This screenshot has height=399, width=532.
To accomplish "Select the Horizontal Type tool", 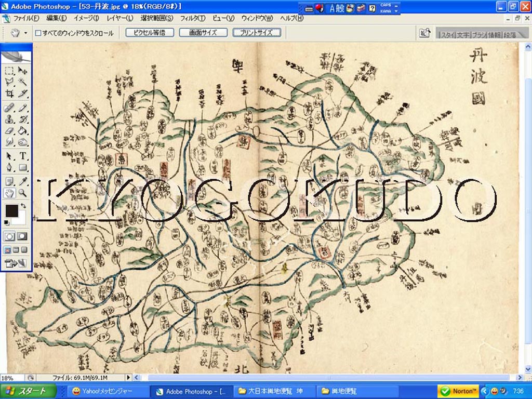I will coord(23,156).
